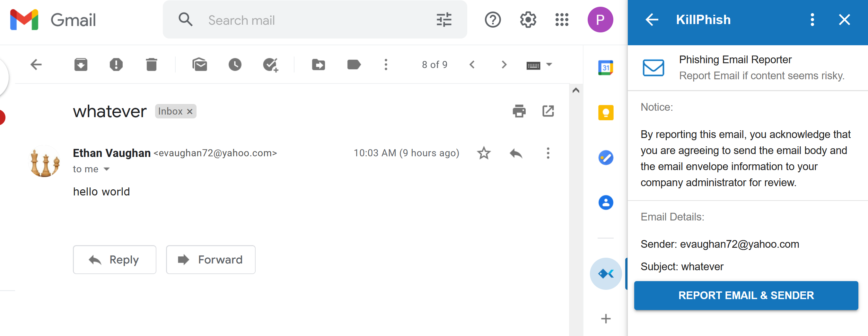Click '8 of 9' counter text

coord(435,64)
